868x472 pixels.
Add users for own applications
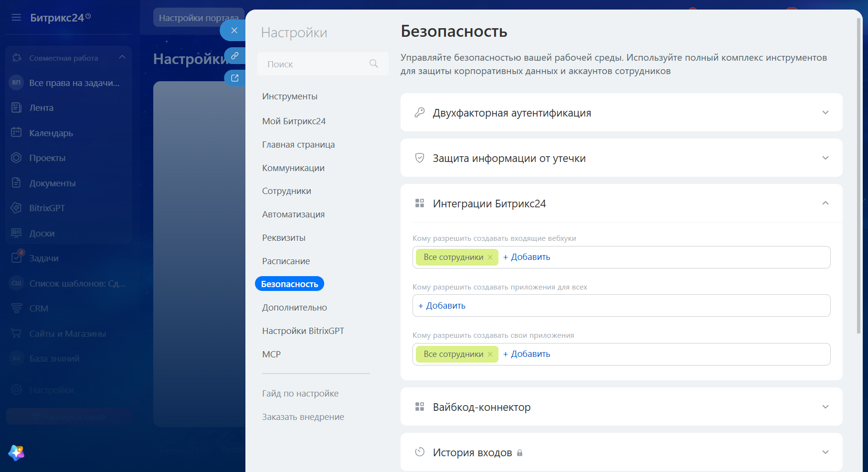[x=527, y=354]
